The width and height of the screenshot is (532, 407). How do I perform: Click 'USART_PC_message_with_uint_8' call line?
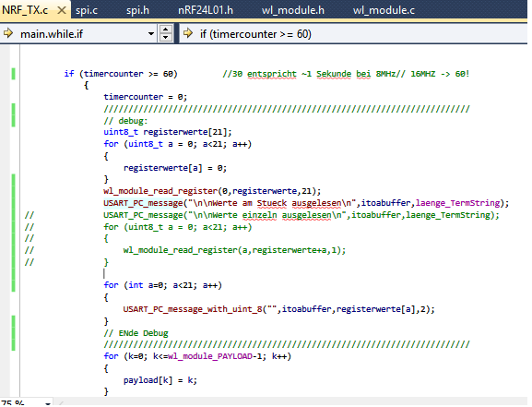(278, 309)
